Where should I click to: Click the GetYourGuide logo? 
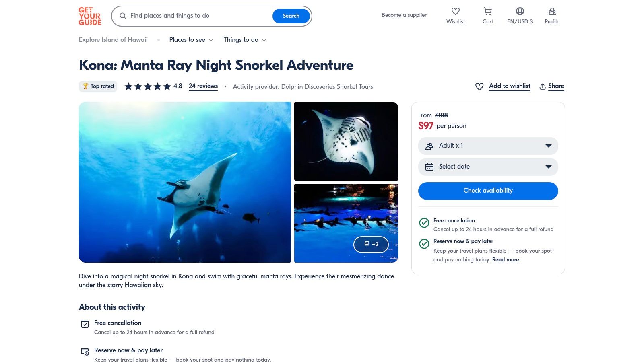pos(90,16)
